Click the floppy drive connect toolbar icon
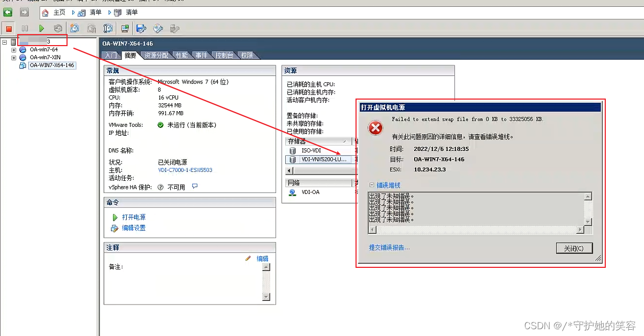The image size is (644, 336). (141, 28)
